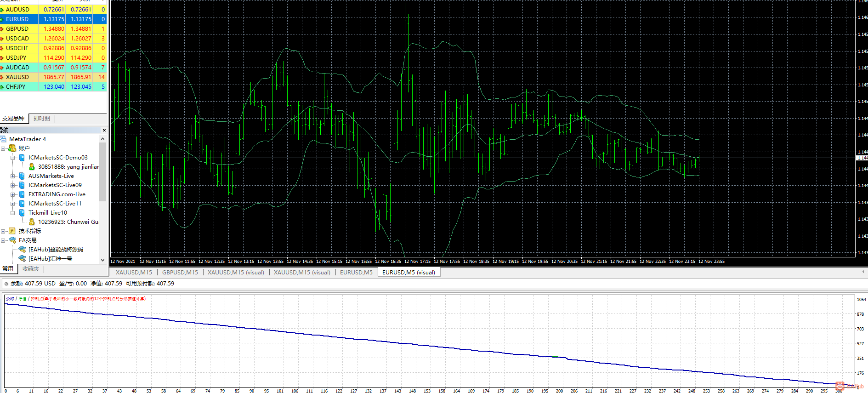
Task: Click the down arrow icon beside GBPUSD
Action: click(x=2, y=29)
